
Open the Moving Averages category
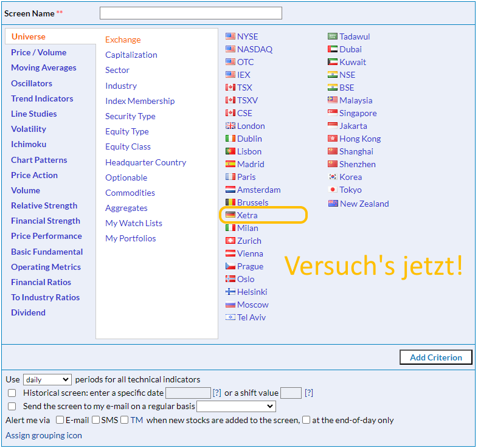pyautogui.click(x=44, y=67)
